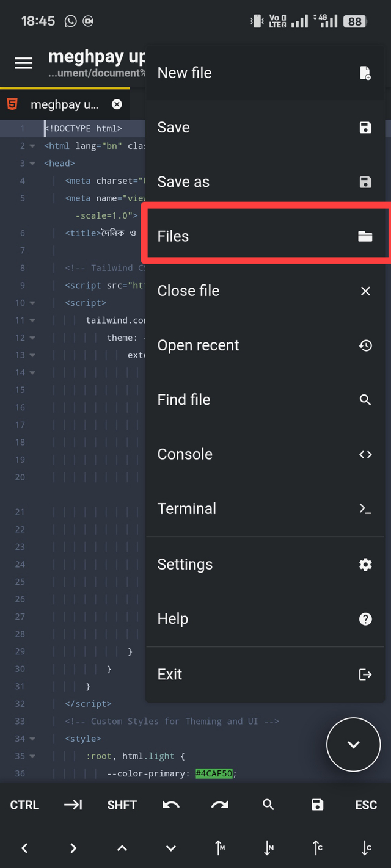Open the hamburger navigation menu
Image resolution: width=391 pixels, height=868 pixels.
coord(23,63)
